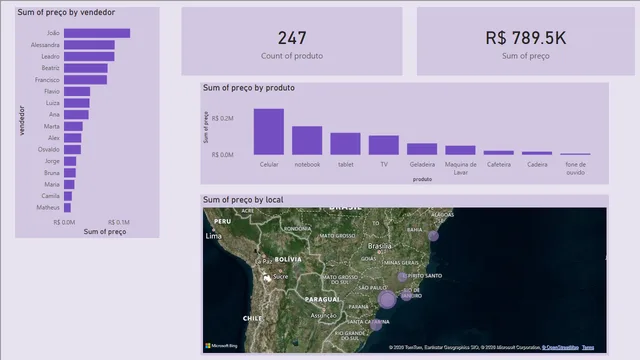Screen dimensions: 640x360
Task: Click the Marta bar
Action: point(73,127)
